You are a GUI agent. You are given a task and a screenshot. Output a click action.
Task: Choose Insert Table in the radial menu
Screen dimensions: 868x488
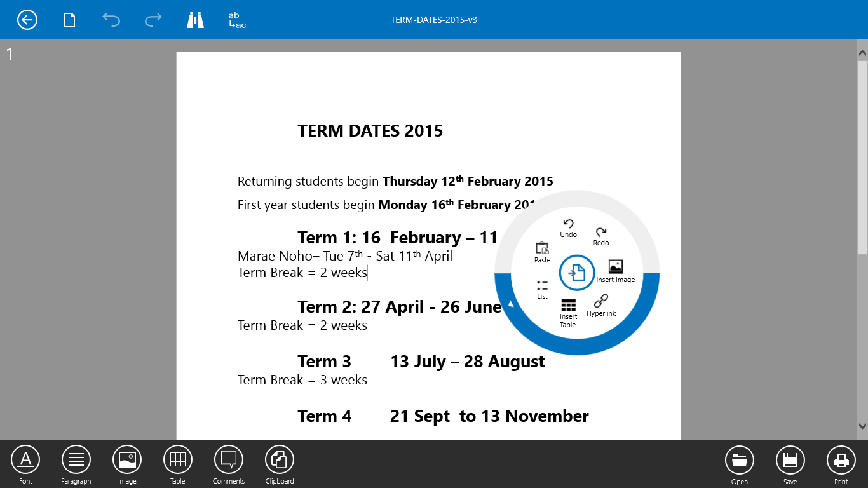568,313
